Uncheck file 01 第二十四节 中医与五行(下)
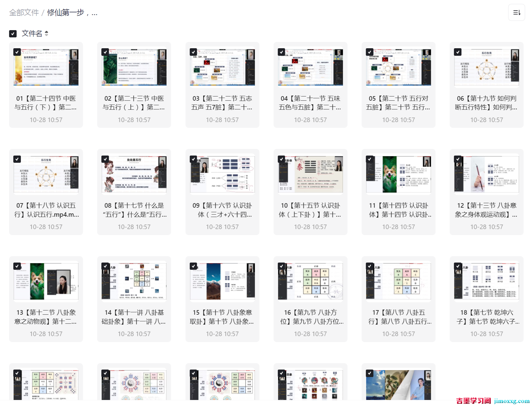Screen dimensions: 532x406 [x=17, y=52]
